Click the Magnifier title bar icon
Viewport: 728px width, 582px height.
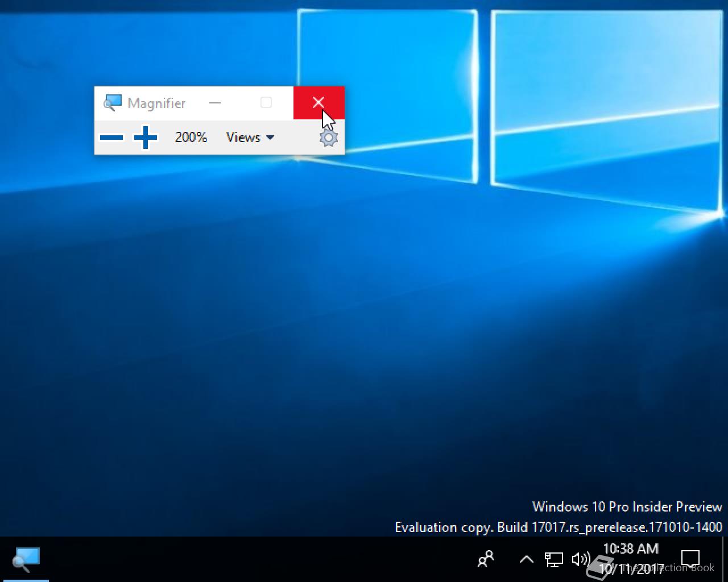tap(113, 103)
